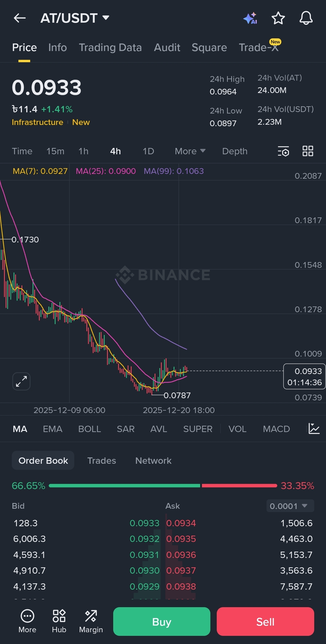326x644 pixels.
Task: Select bid price 0.0932 row
Action: pyautogui.click(x=144, y=539)
